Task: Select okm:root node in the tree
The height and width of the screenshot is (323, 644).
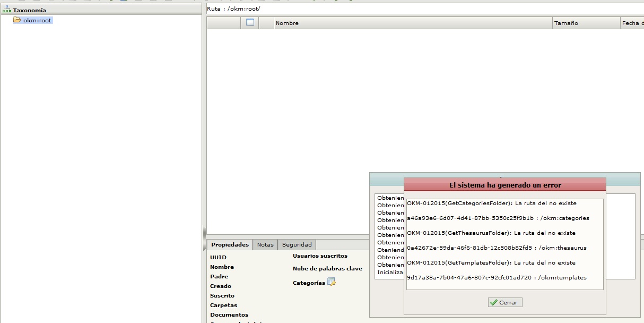Action: 37,20
